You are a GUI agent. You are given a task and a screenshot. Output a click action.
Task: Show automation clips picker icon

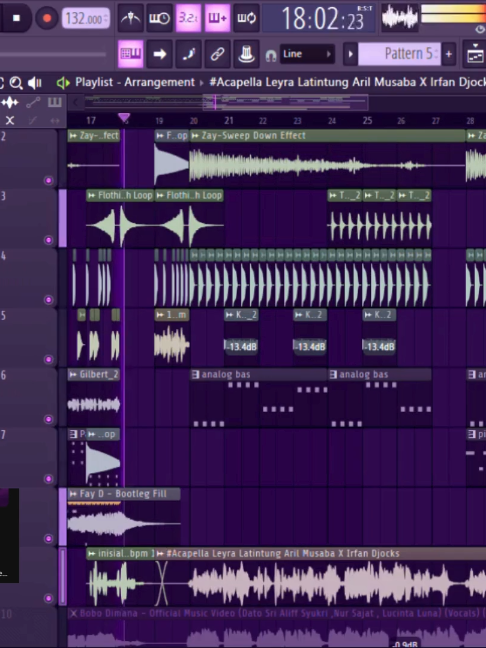[x=33, y=102]
